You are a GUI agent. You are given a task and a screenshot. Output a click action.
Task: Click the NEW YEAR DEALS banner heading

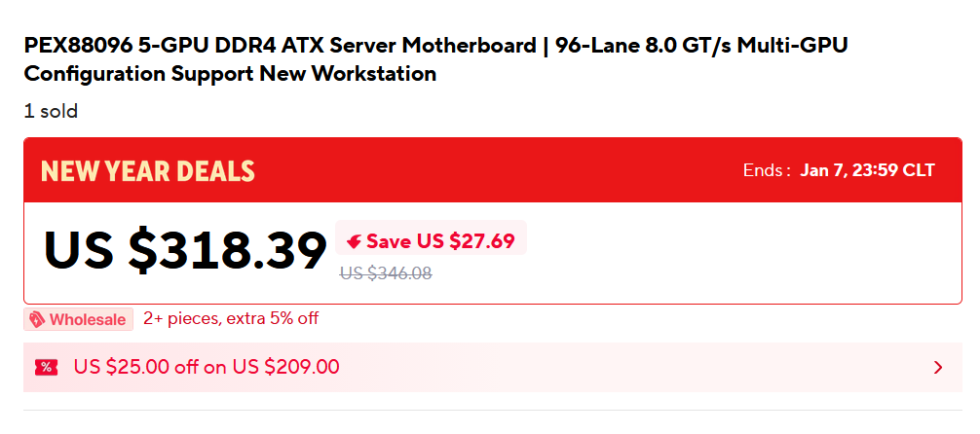click(148, 171)
